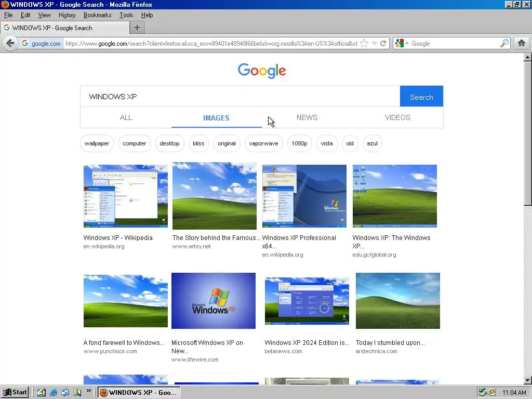The width and height of the screenshot is (532, 399).
Task: Click 'Today I stumbled upon...' title
Action: tap(390, 343)
